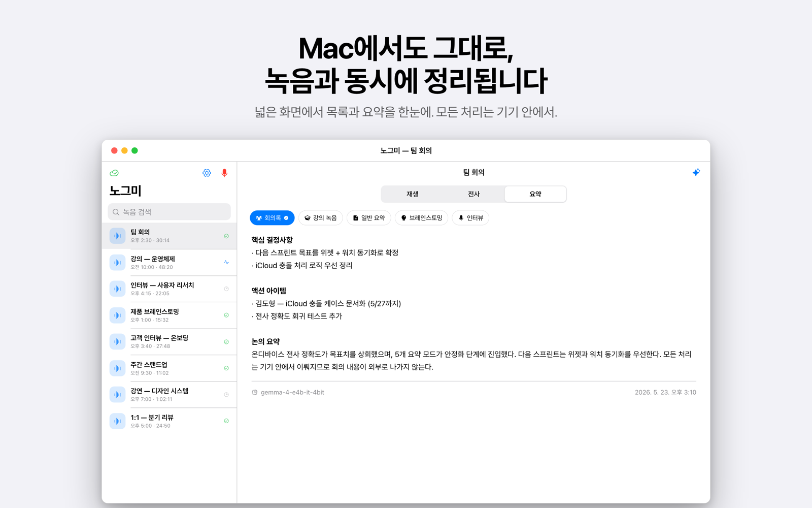The height and width of the screenshot is (508, 812).
Task: Choose the 강의 녹음 summary mode
Action: pyautogui.click(x=321, y=218)
